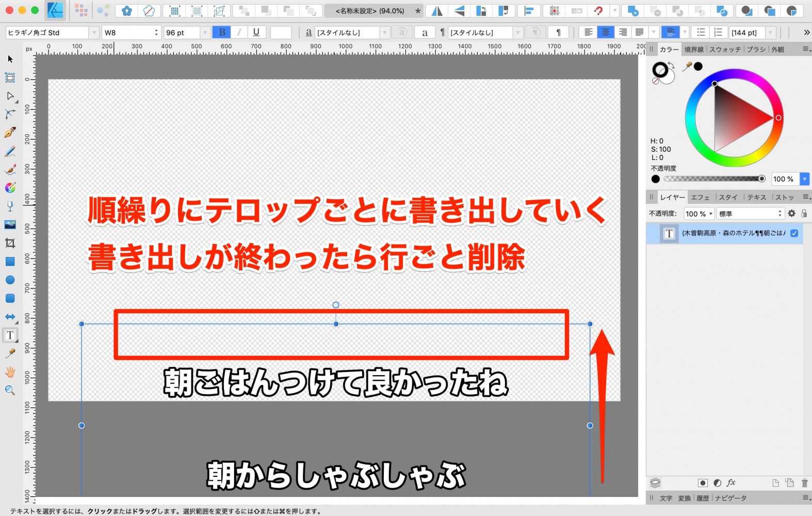Select the Zoom magnifier tool

pos(10,391)
